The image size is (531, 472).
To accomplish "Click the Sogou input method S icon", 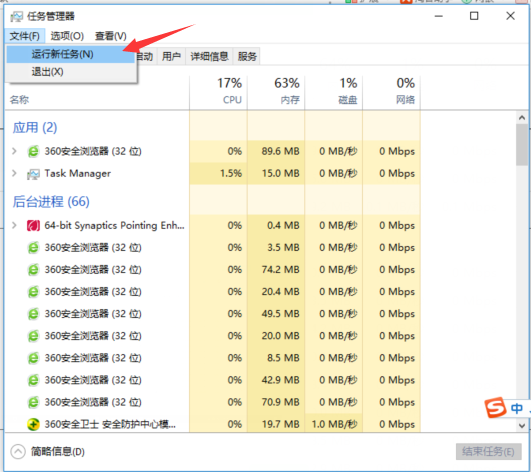I will pos(495,407).
